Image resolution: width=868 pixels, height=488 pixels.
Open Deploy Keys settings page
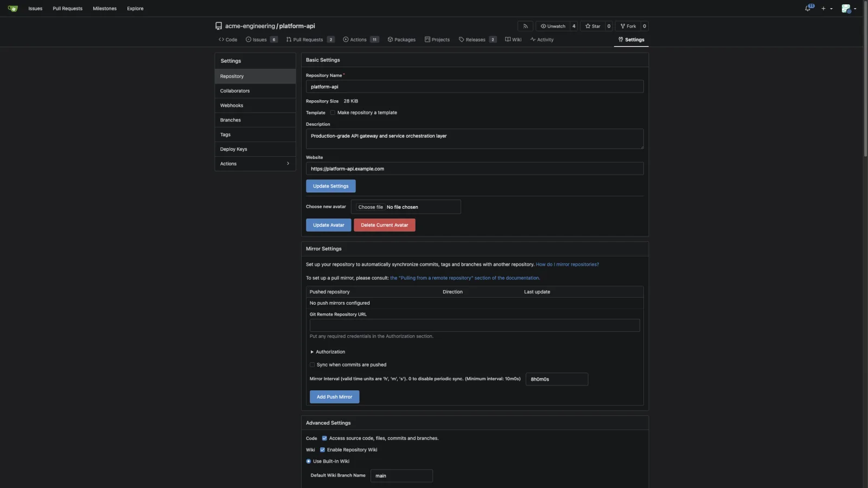255,149
